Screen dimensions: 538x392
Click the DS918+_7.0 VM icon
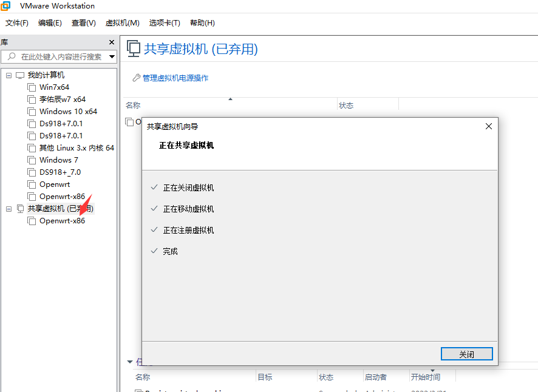(x=32, y=172)
